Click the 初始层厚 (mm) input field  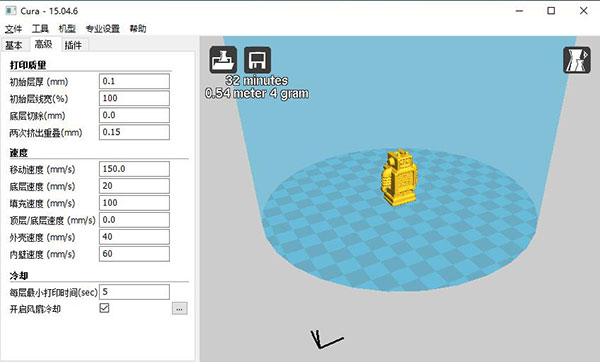(134, 81)
